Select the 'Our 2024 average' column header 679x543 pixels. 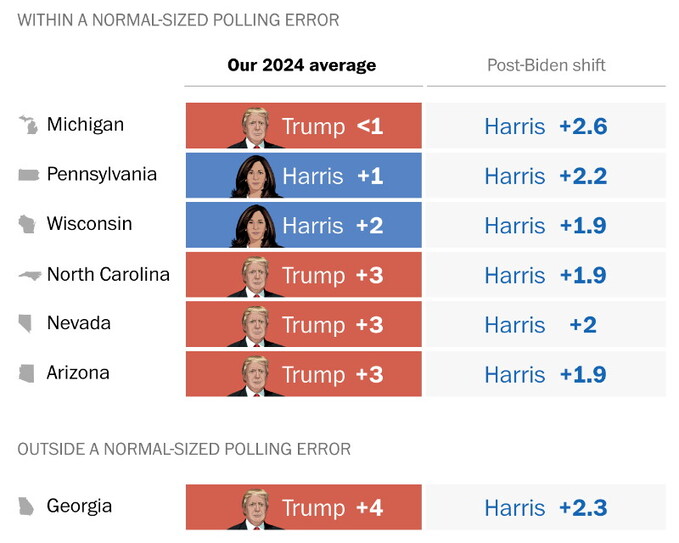302,66
